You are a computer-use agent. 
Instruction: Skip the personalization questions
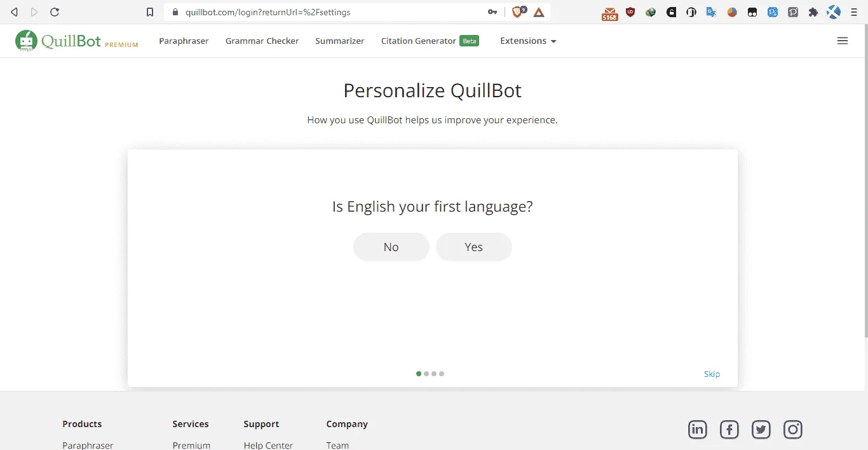tap(712, 374)
